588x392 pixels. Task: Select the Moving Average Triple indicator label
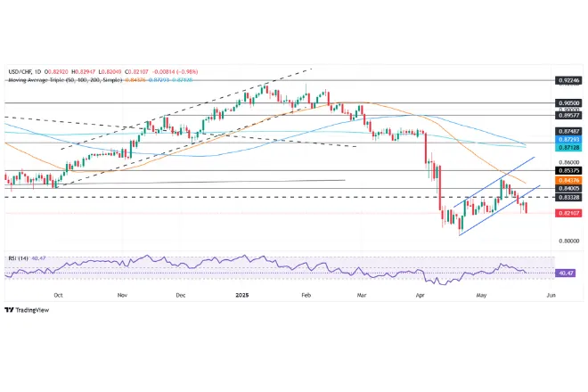tap(65, 80)
